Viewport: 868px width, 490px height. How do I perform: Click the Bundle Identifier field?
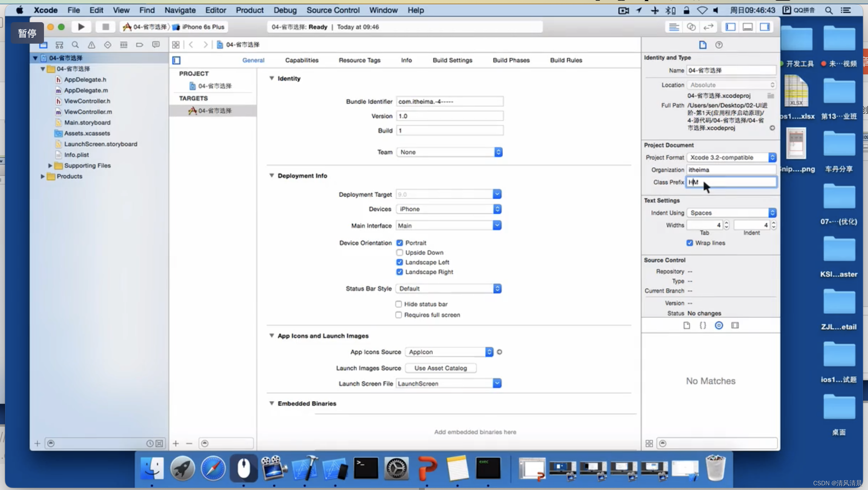pos(450,102)
